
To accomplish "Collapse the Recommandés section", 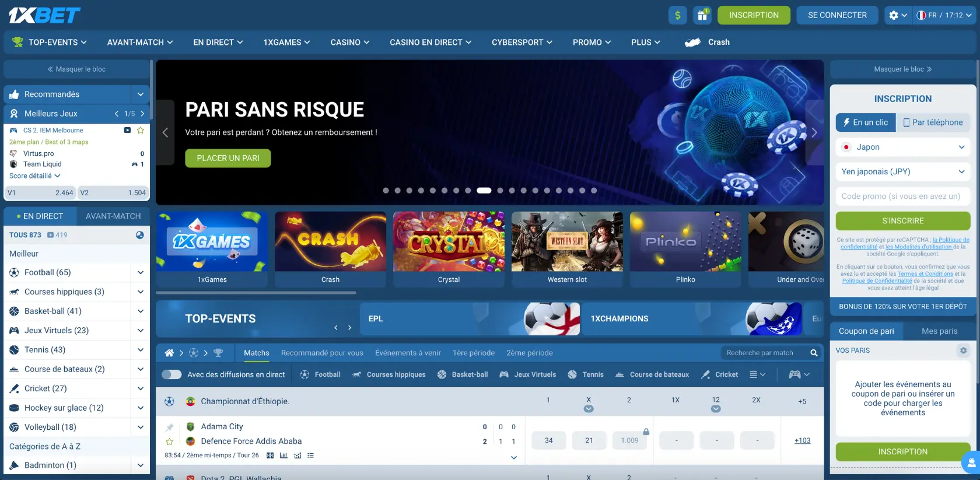I will (140, 94).
